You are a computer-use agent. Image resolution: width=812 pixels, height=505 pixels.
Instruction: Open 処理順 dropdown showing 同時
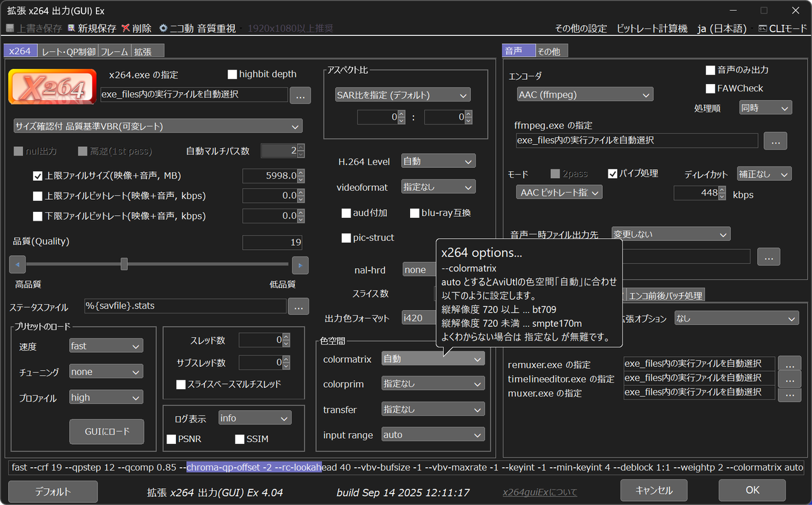tap(765, 108)
